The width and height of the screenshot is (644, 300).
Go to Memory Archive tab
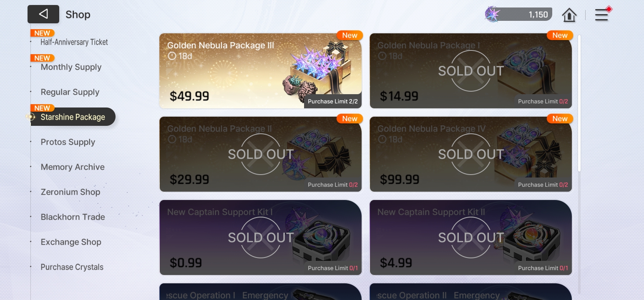(x=73, y=167)
